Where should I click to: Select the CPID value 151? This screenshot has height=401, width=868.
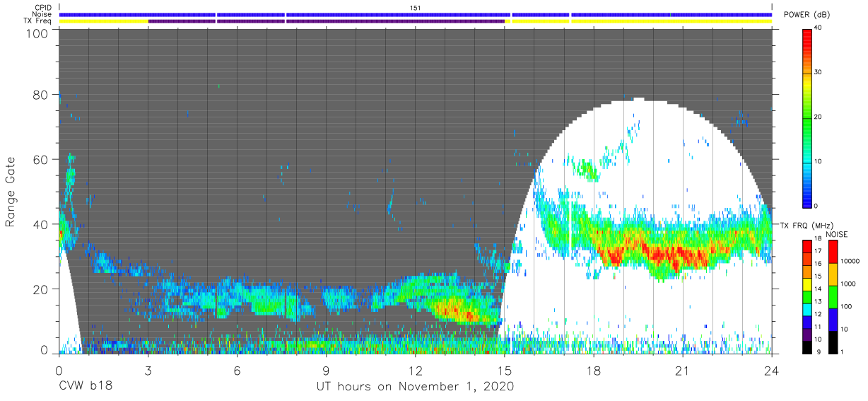(x=416, y=8)
